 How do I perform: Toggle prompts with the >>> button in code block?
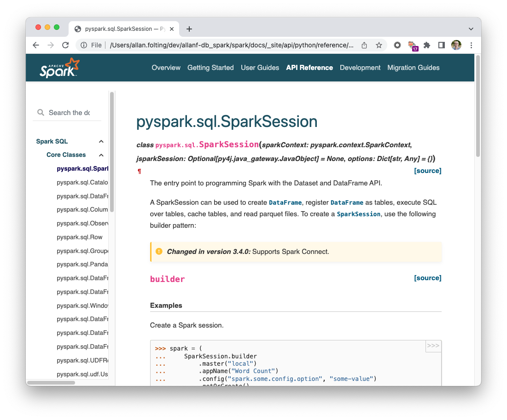coord(433,346)
